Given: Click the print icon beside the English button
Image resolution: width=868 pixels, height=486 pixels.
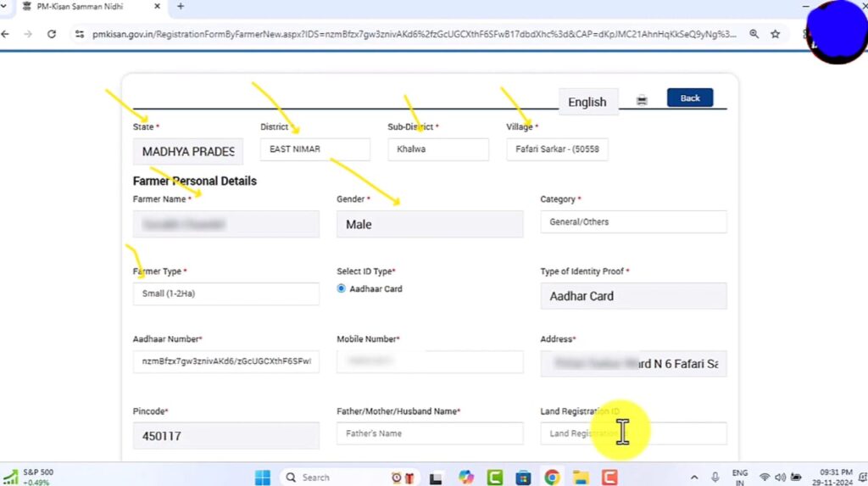Looking at the screenshot, I should click(x=642, y=100).
